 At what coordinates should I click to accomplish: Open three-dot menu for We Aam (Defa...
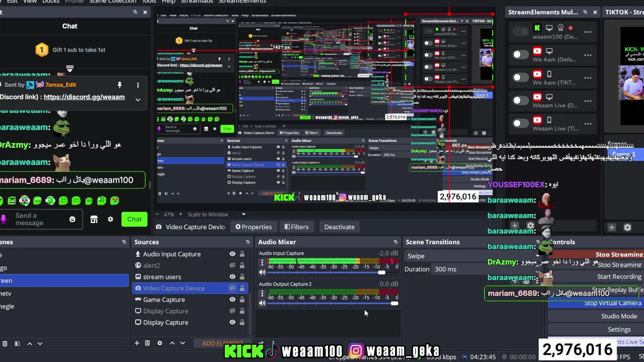click(x=588, y=55)
